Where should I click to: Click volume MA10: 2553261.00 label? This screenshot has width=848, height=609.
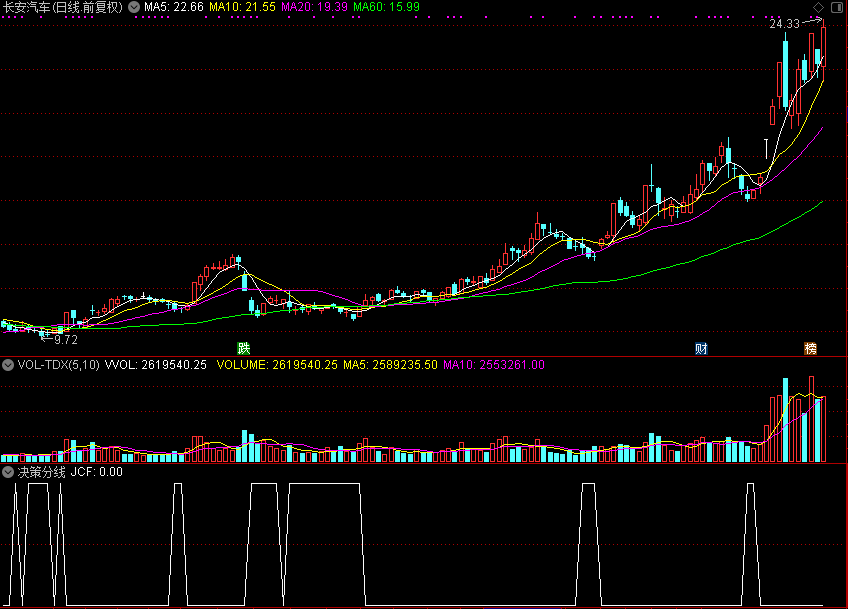[x=494, y=365]
